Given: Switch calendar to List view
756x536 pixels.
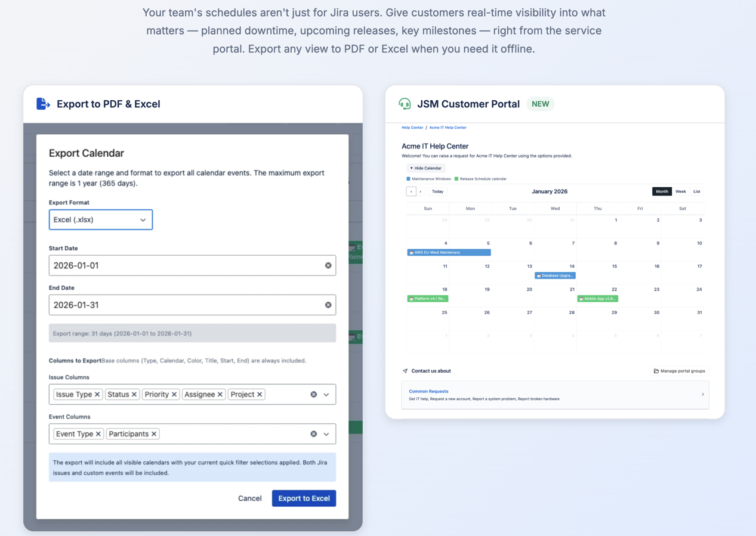Looking at the screenshot, I should 696,191.
